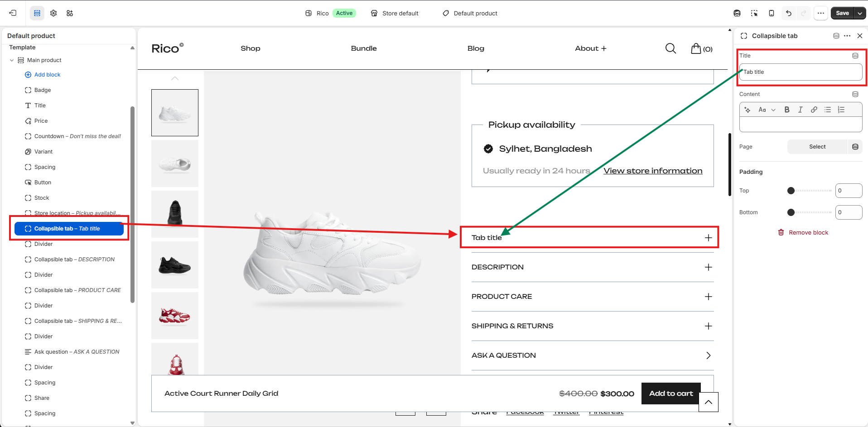The image size is (868, 427).
Task: Expand the Tab title collapsible tab
Action: (x=709, y=238)
